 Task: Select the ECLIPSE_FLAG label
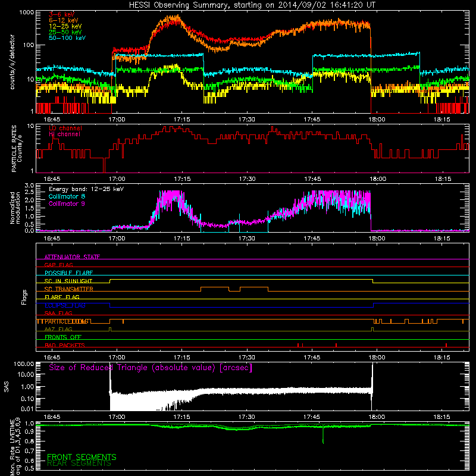[65, 305]
